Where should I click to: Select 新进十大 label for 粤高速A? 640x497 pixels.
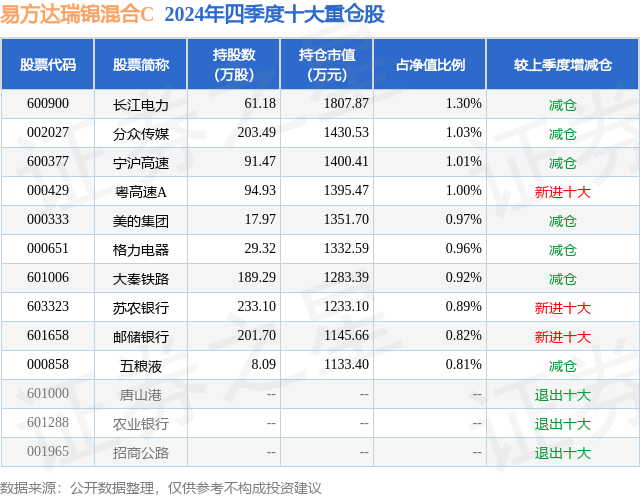tap(563, 192)
